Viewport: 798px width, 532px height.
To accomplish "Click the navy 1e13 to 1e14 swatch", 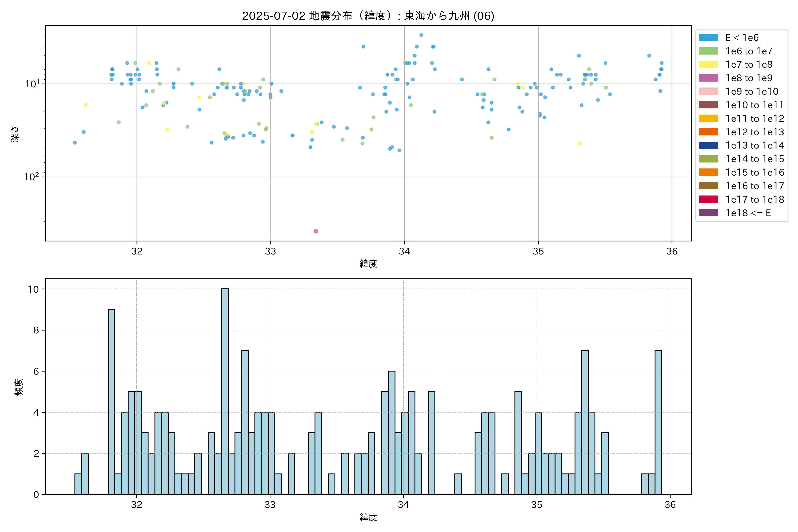I will click(708, 145).
